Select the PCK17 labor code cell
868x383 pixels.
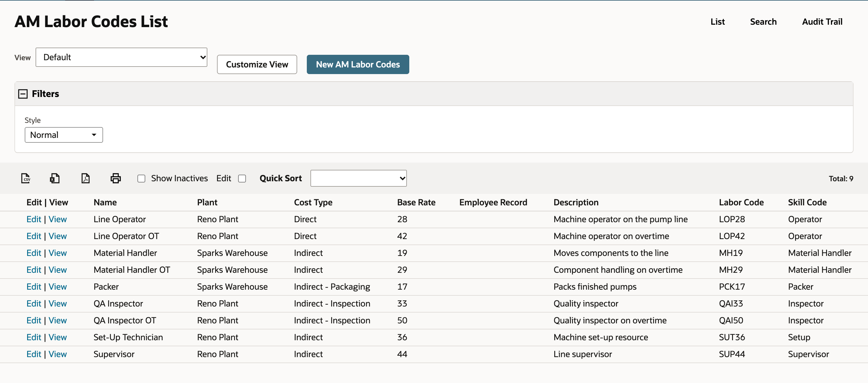[732, 287]
